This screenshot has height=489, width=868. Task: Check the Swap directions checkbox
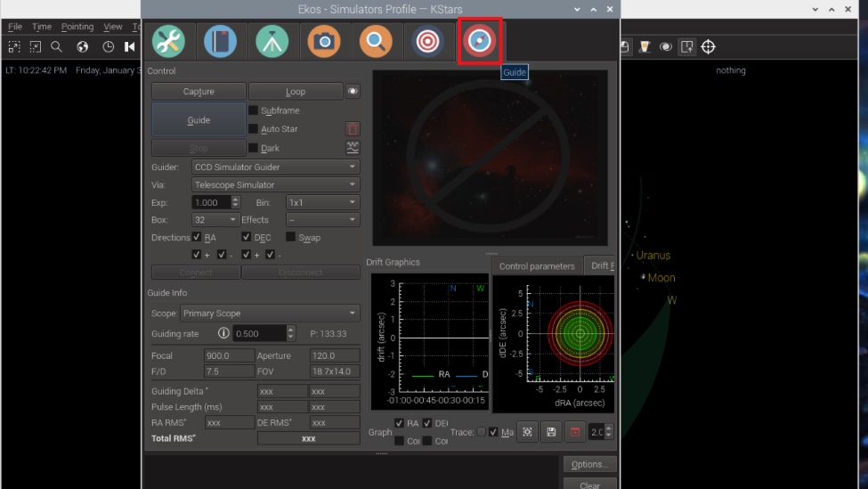(x=291, y=238)
